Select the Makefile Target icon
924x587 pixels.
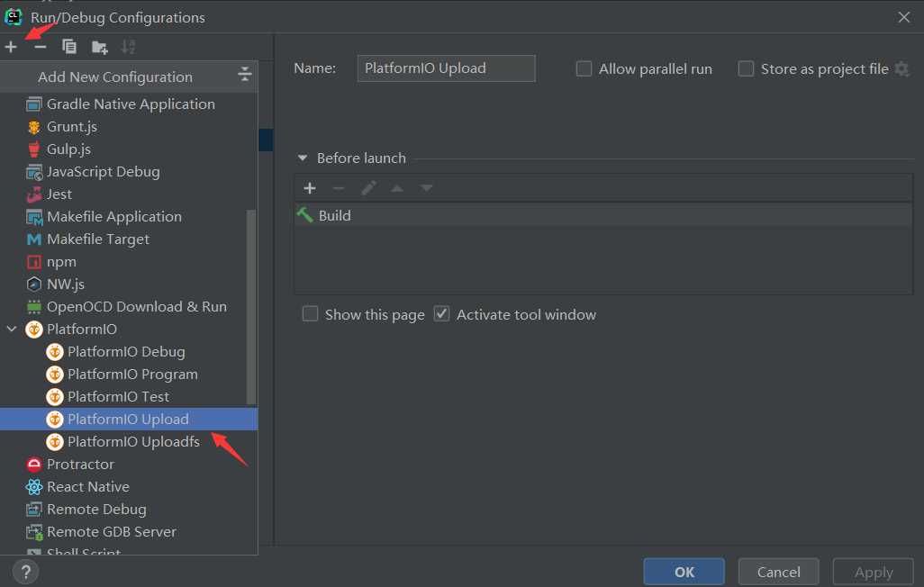34,239
